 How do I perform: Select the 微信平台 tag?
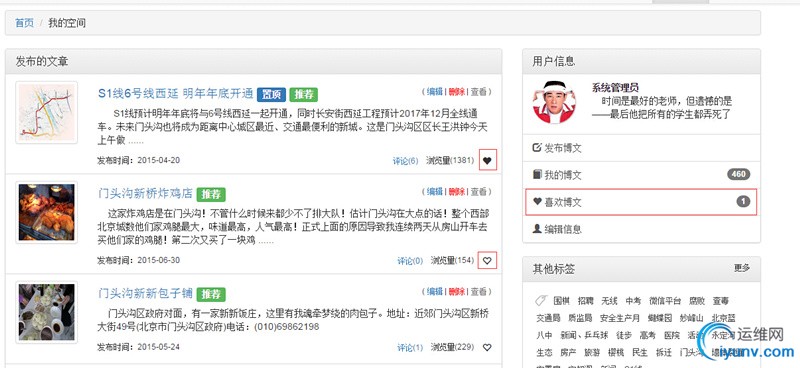pyautogui.click(x=665, y=301)
